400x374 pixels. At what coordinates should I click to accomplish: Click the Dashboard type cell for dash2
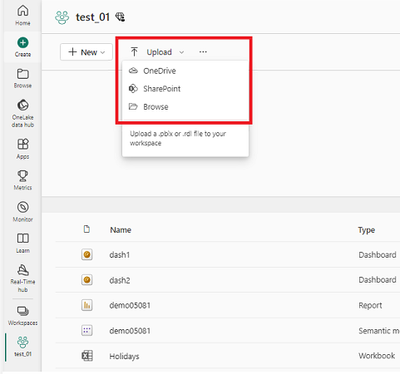click(377, 280)
